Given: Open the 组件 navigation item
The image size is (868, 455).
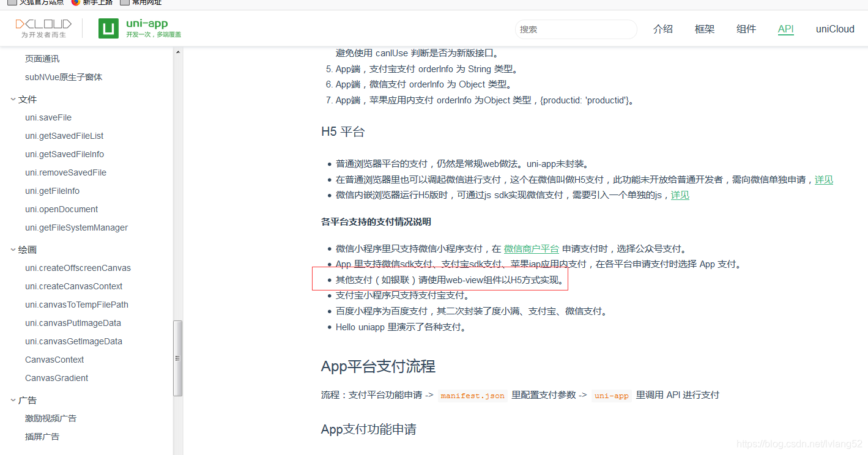Looking at the screenshot, I should 746,29.
